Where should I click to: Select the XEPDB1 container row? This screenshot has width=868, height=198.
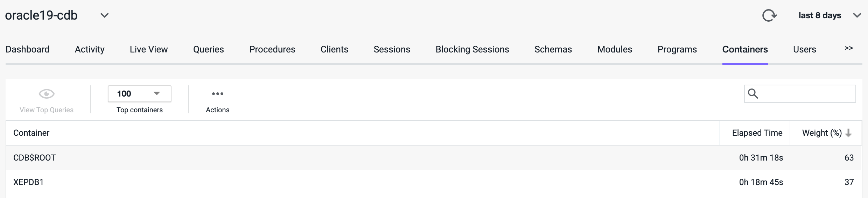pyautogui.click(x=28, y=182)
